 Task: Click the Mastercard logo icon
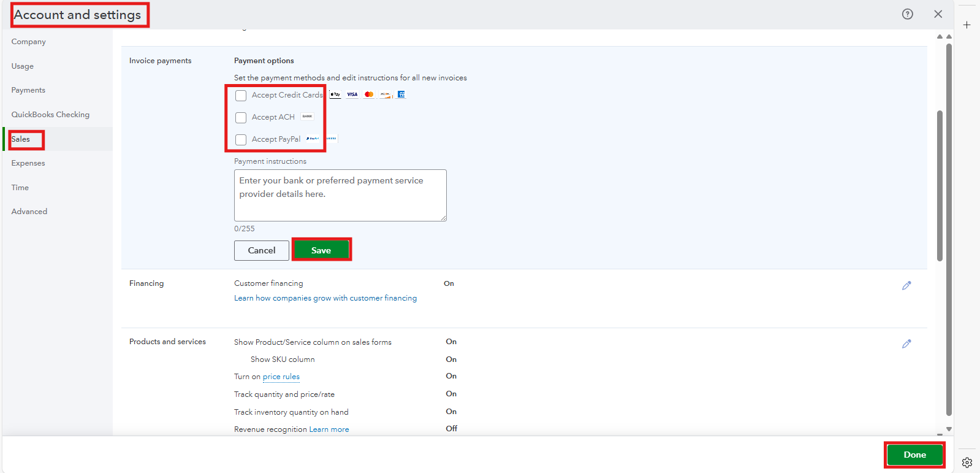[x=368, y=94]
